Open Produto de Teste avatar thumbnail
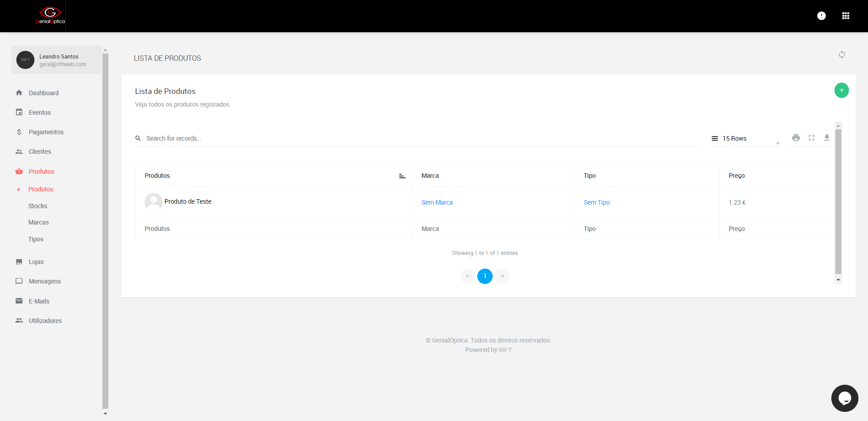868x421 pixels. tap(154, 202)
